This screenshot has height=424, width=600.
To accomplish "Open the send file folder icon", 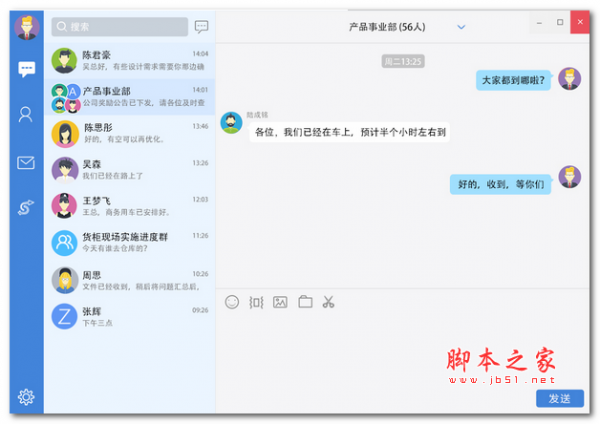I will coord(305,302).
